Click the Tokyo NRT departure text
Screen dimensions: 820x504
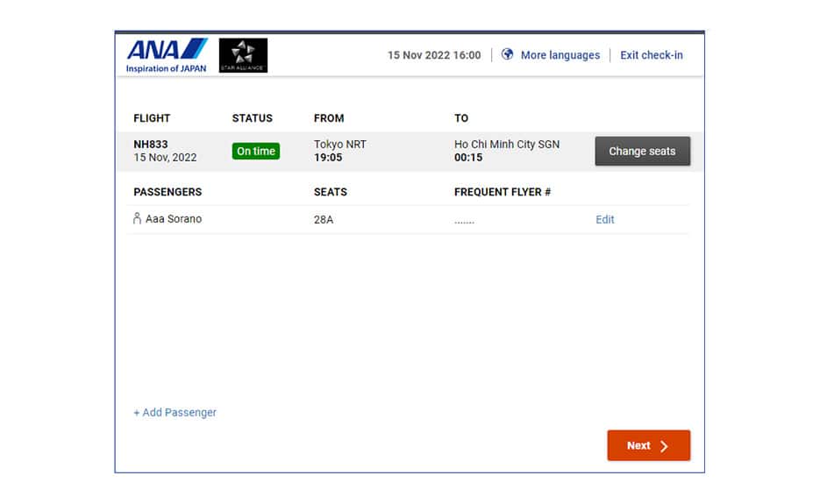click(340, 145)
